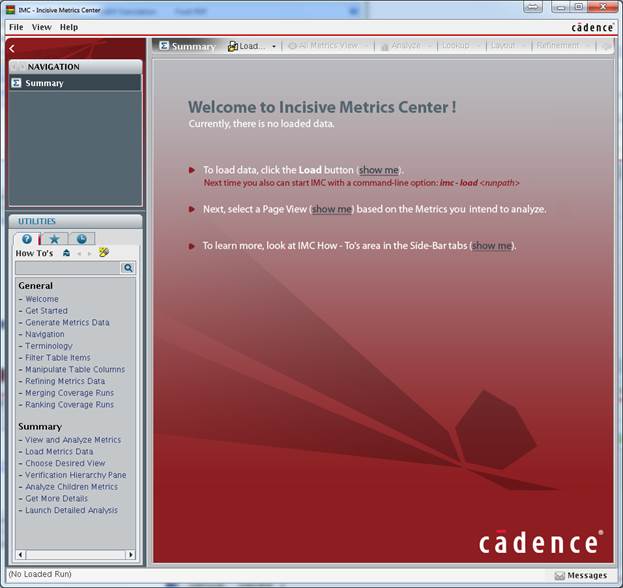623x588 pixels.
Task: Click the All Metrics View eye icon
Action: point(292,46)
